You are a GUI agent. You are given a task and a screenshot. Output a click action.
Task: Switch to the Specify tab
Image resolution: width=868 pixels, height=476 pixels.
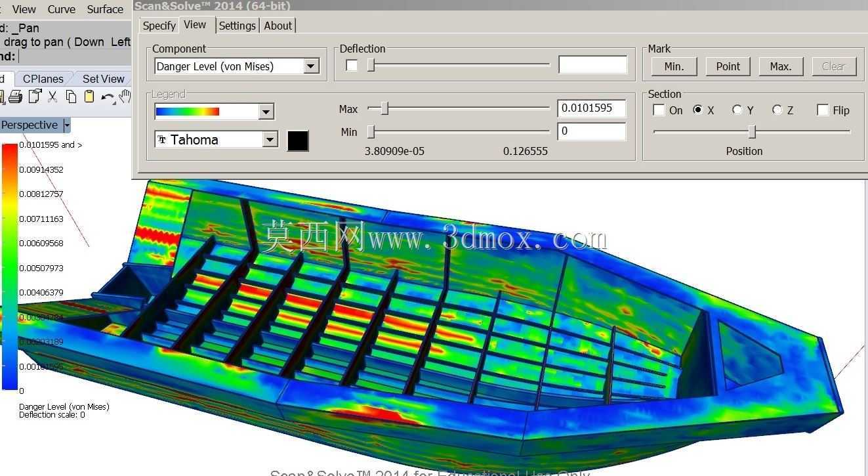(159, 26)
